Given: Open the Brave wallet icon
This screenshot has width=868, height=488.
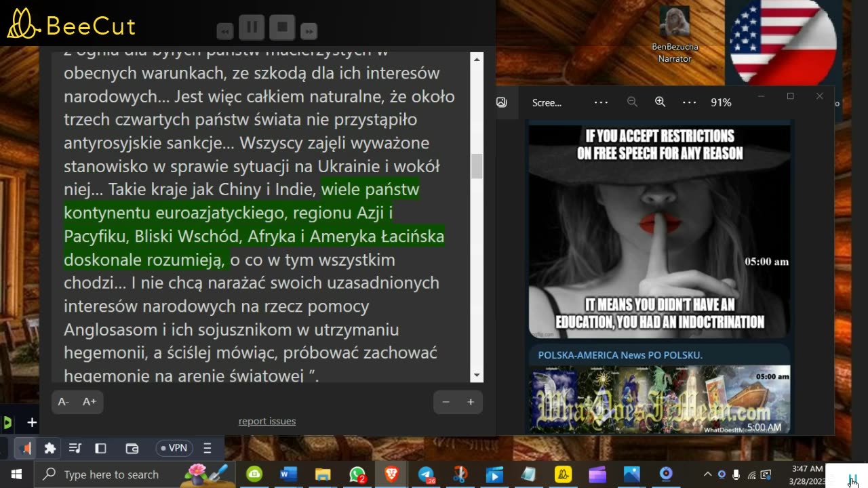Looking at the screenshot, I should (x=132, y=448).
